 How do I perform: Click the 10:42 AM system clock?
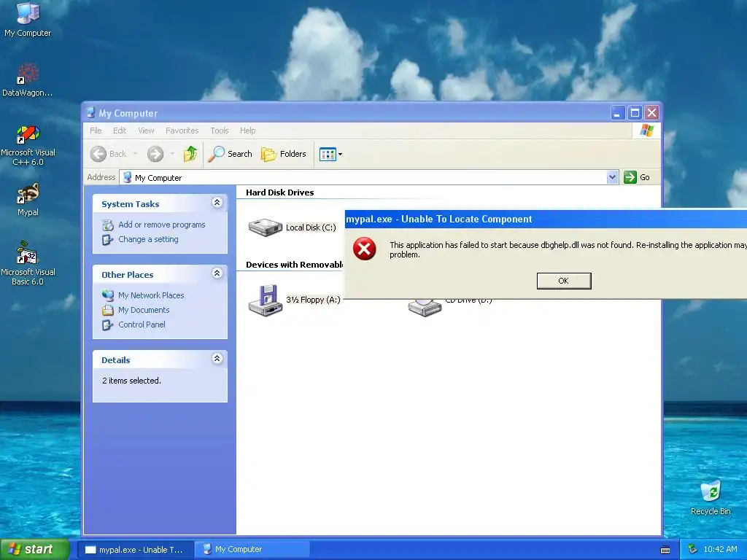[720, 550]
